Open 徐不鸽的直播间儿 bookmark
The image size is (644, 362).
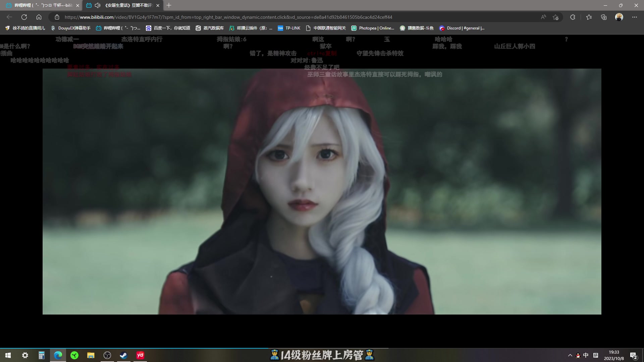point(25,28)
